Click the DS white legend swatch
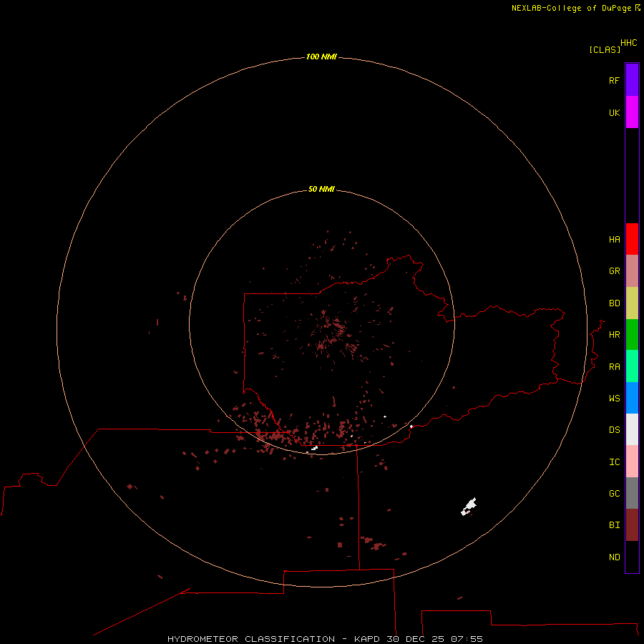Screen dimensions: 644x644 (632, 429)
